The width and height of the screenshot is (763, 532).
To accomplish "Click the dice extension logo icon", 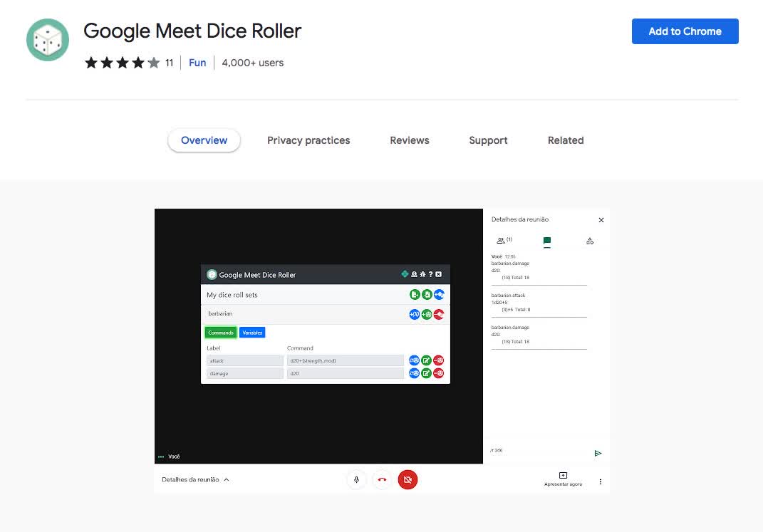I will (48, 40).
